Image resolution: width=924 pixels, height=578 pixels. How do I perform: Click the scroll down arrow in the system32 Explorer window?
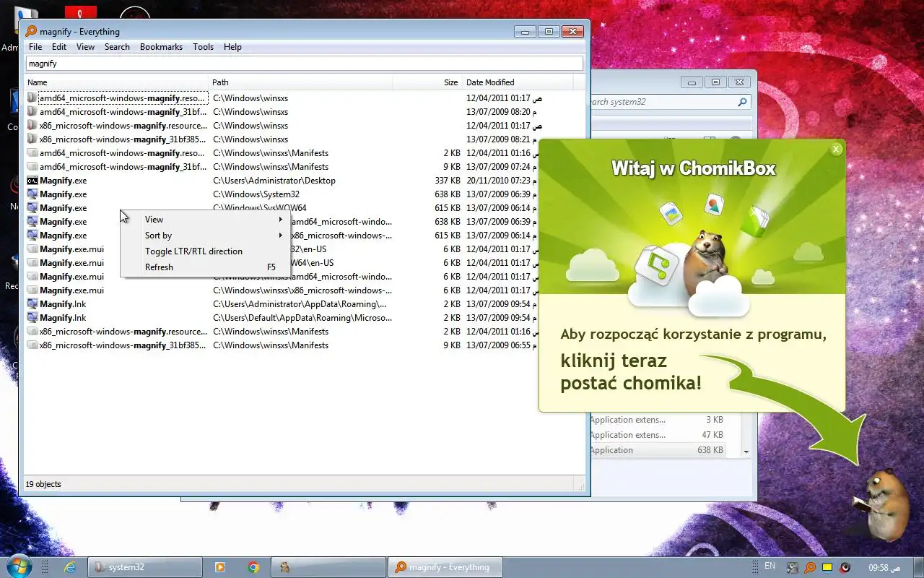click(x=746, y=452)
